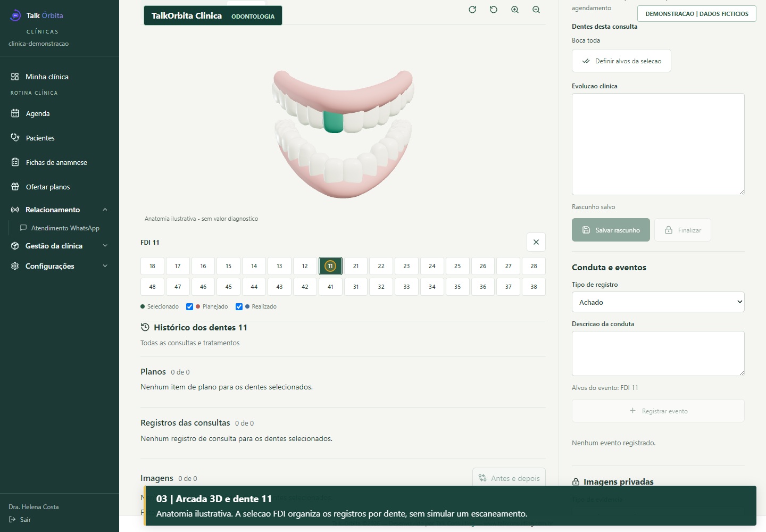Select tooth 47 in the FDI chart
This screenshot has width=766, height=532.
click(178, 287)
